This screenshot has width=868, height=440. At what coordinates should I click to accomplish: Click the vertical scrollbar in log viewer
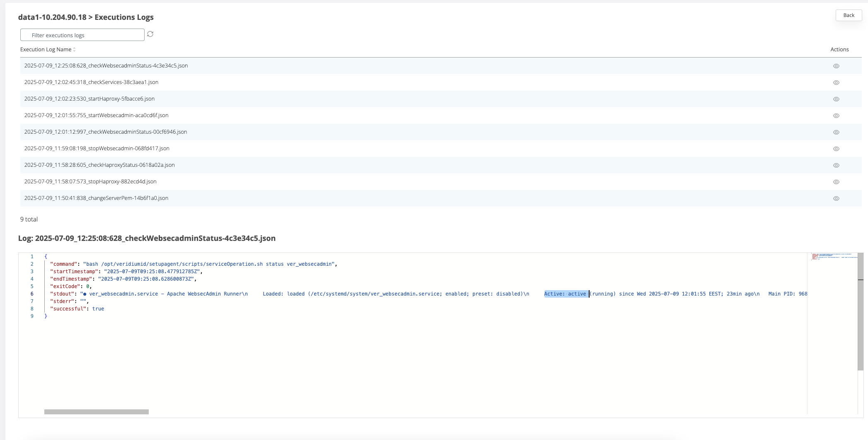860,310
